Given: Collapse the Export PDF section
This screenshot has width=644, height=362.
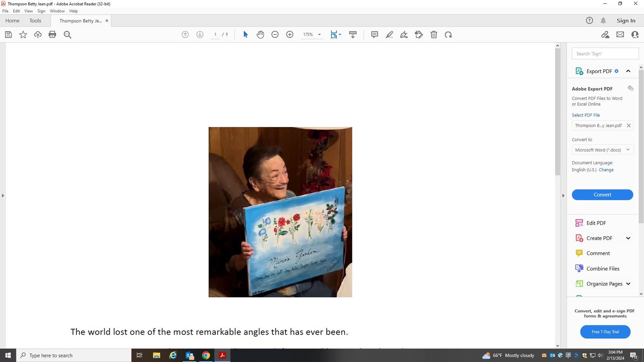Looking at the screenshot, I should (x=628, y=71).
